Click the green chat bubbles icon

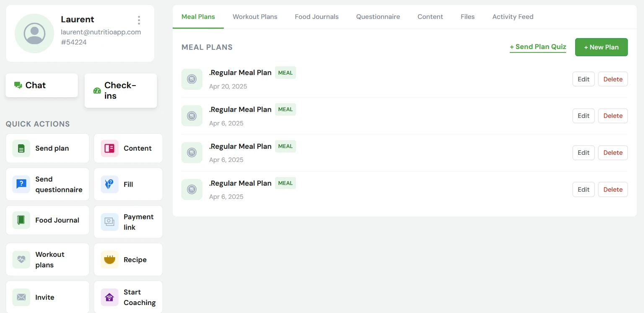coord(18,85)
